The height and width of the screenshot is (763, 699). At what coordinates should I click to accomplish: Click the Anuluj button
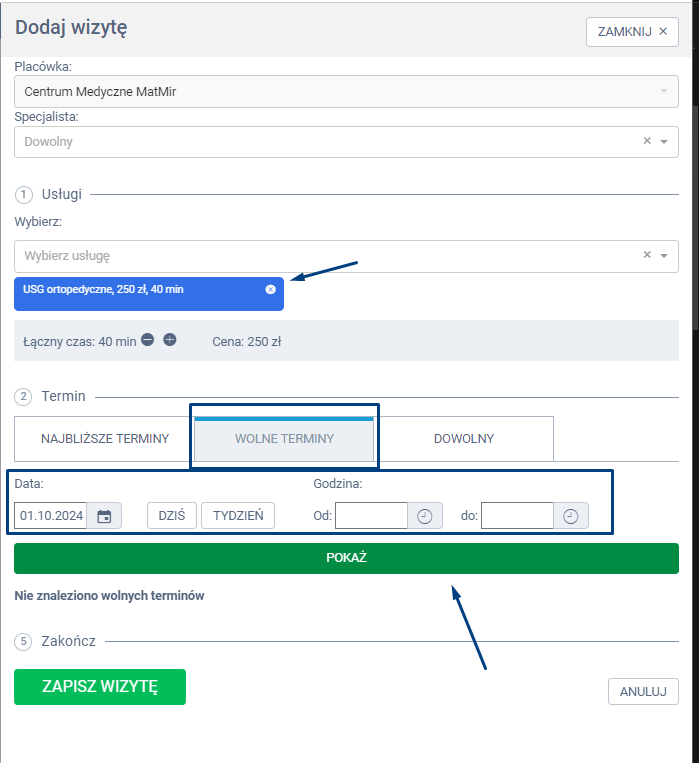(643, 691)
